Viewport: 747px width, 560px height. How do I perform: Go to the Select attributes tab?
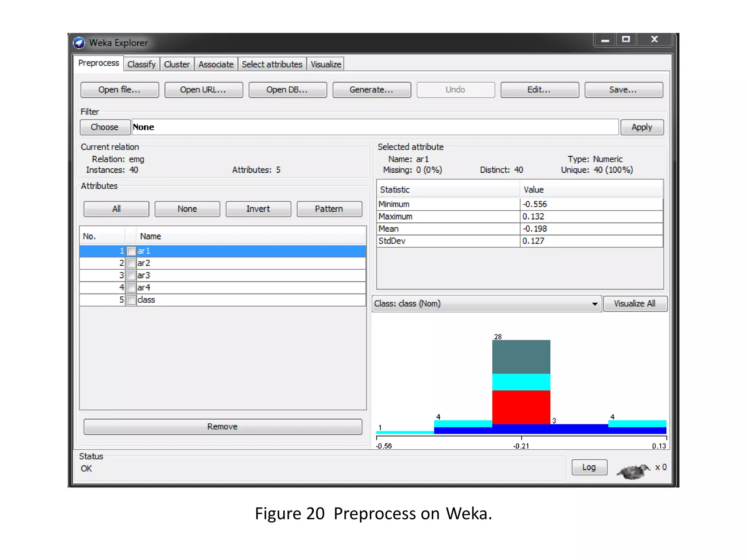point(272,64)
